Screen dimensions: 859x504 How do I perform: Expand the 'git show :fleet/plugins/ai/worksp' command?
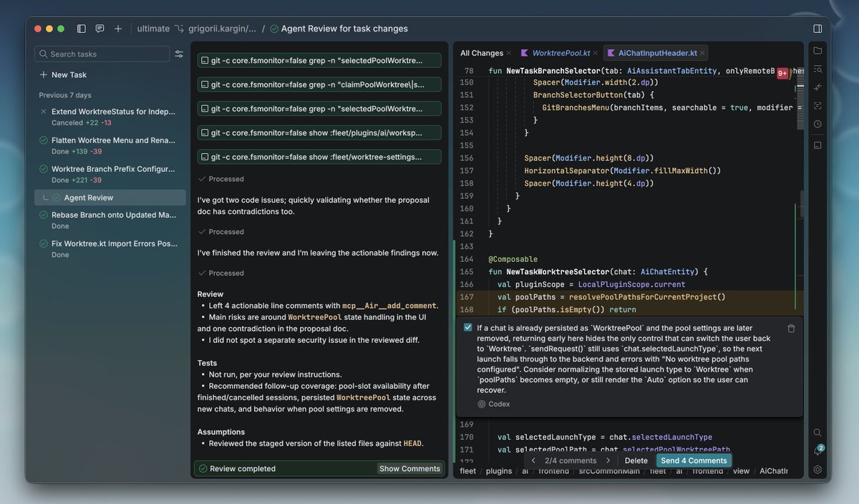(x=319, y=132)
